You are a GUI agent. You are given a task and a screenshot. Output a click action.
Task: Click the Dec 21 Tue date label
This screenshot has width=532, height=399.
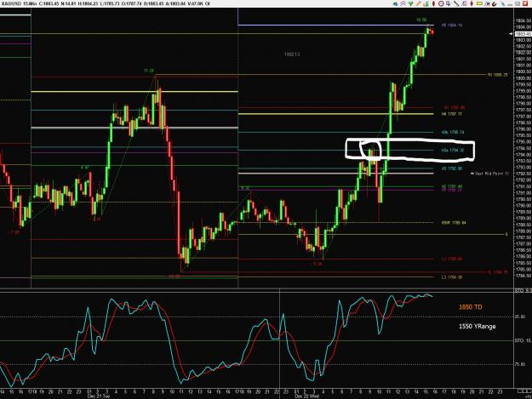99,396
